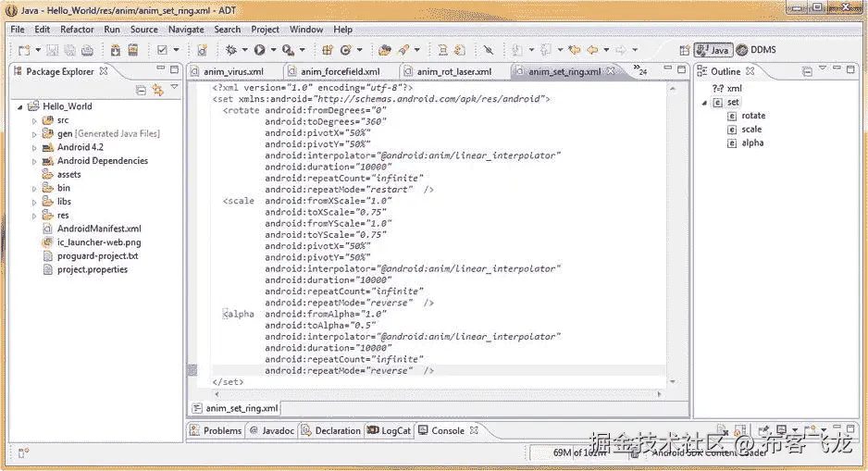The height and width of the screenshot is (471, 868).
Task: Open the File menu
Action: point(18,30)
